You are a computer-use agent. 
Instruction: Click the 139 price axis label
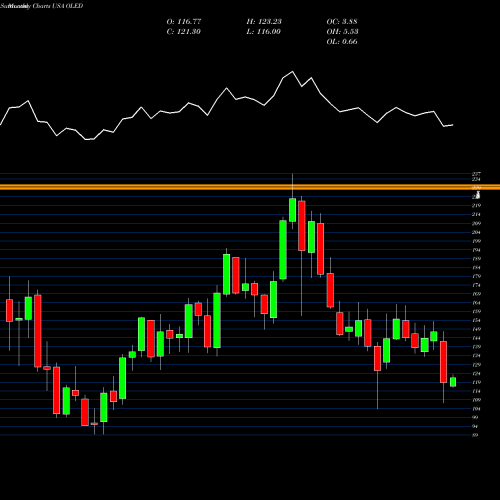[x=476, y=347]
